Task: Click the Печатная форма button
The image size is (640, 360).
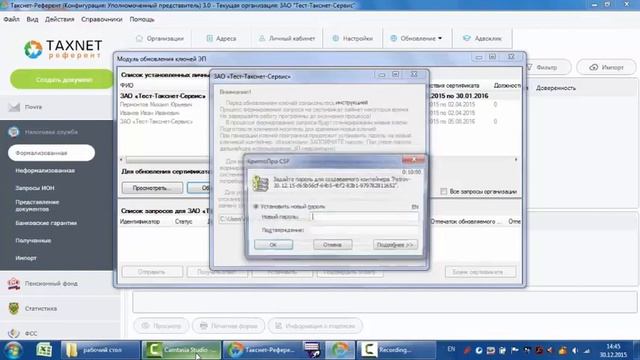Action: click(229, 326)
